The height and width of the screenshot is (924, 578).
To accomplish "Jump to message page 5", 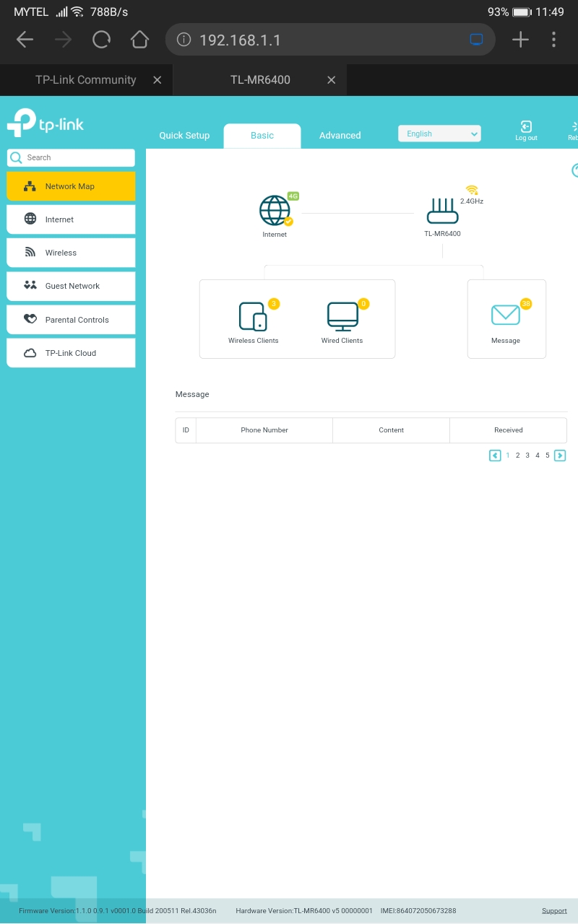I will 548,456.
